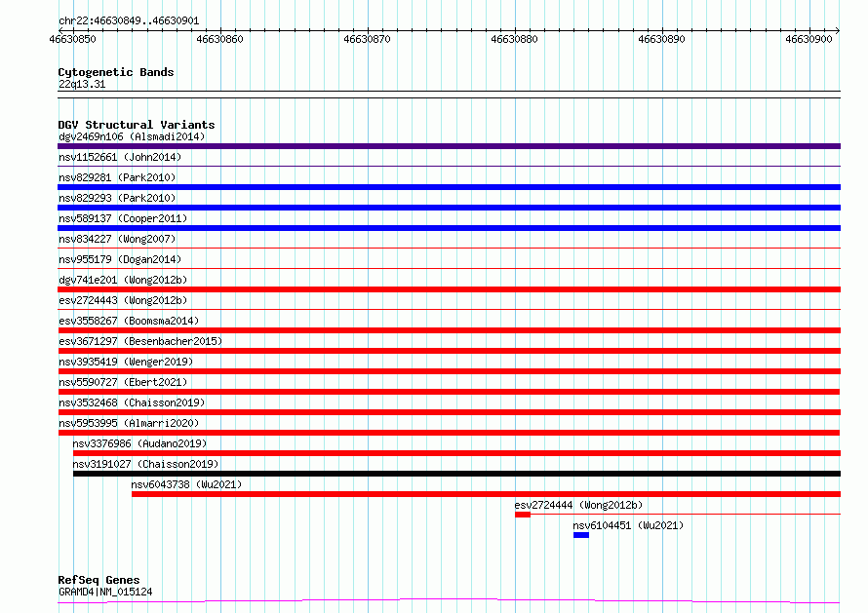Image resolution: width=868 pixels, height=613 pixels.
Task: Open variant nsv1152661 (John2014)
Action: [x=120, y=157]
